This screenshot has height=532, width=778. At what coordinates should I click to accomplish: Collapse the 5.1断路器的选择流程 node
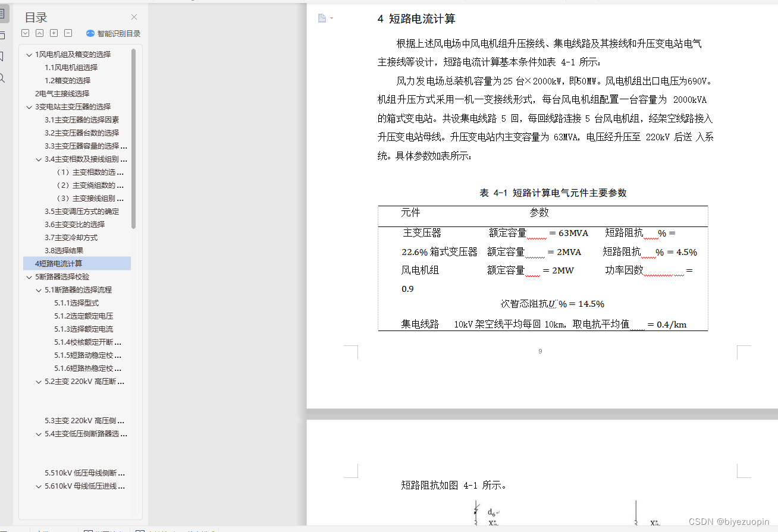39,289
